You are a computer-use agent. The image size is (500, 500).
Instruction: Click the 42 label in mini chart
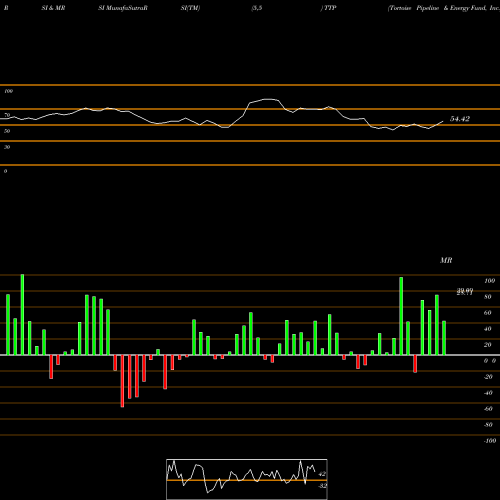pos(322,474)
